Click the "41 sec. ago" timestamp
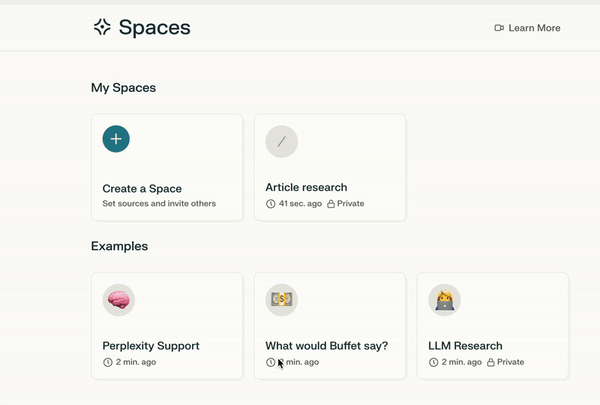Screen dimensions: 600x405 click(300, 204)
